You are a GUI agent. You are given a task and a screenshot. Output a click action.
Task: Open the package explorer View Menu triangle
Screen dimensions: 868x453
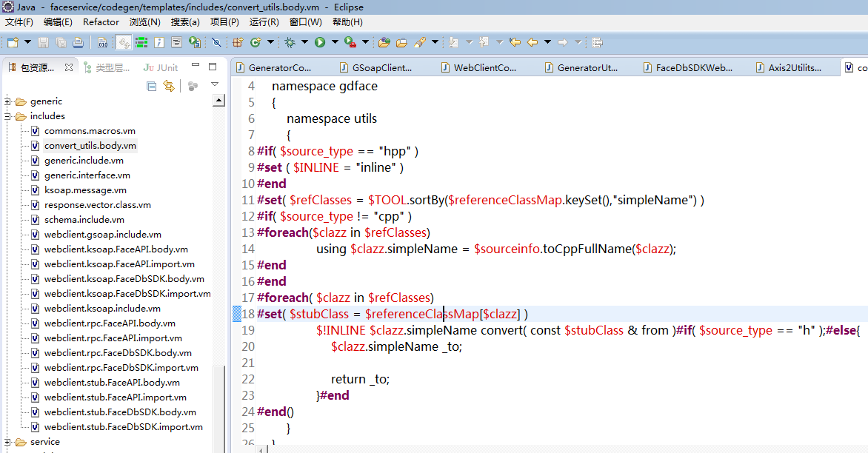(215, 84)
